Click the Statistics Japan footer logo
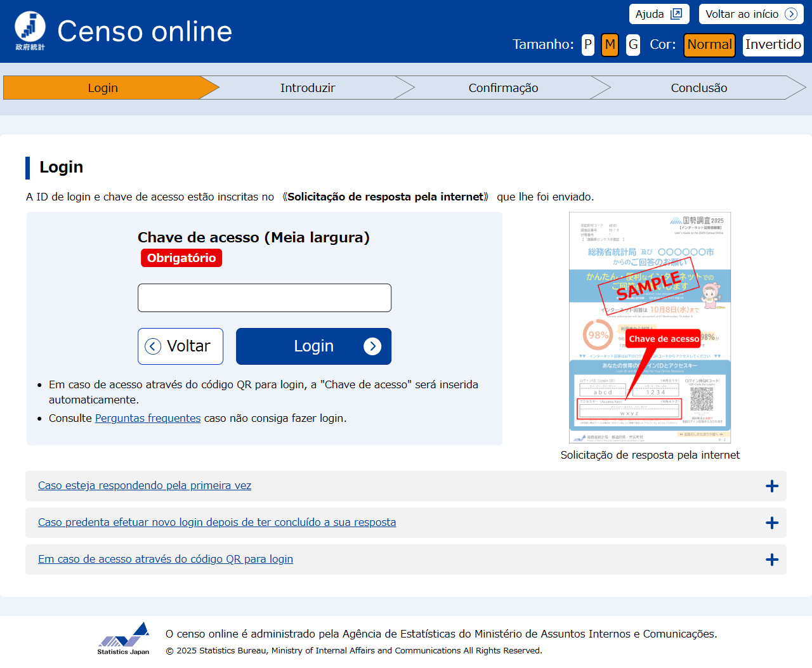 (124, 638)
